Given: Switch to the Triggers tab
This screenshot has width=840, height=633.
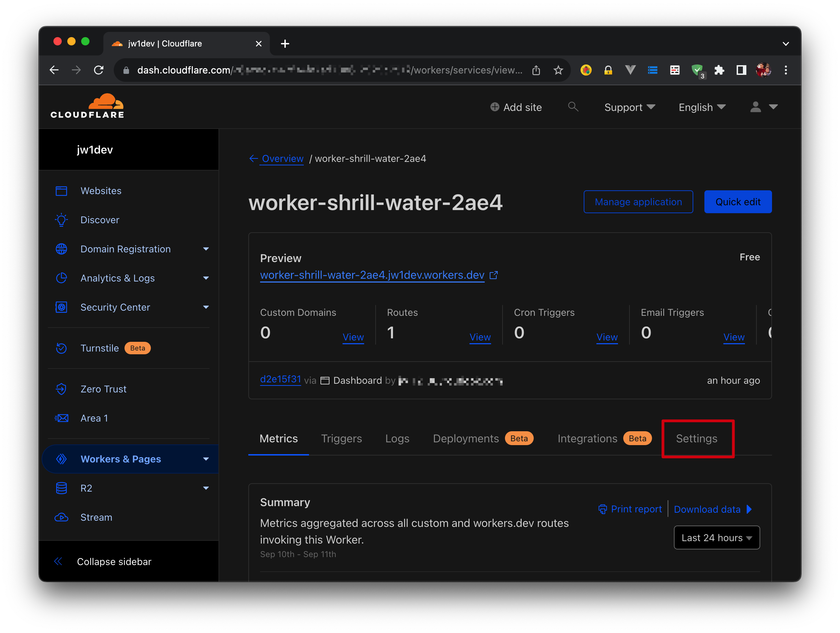Looking at the screenshot, I should click(341, 438).
